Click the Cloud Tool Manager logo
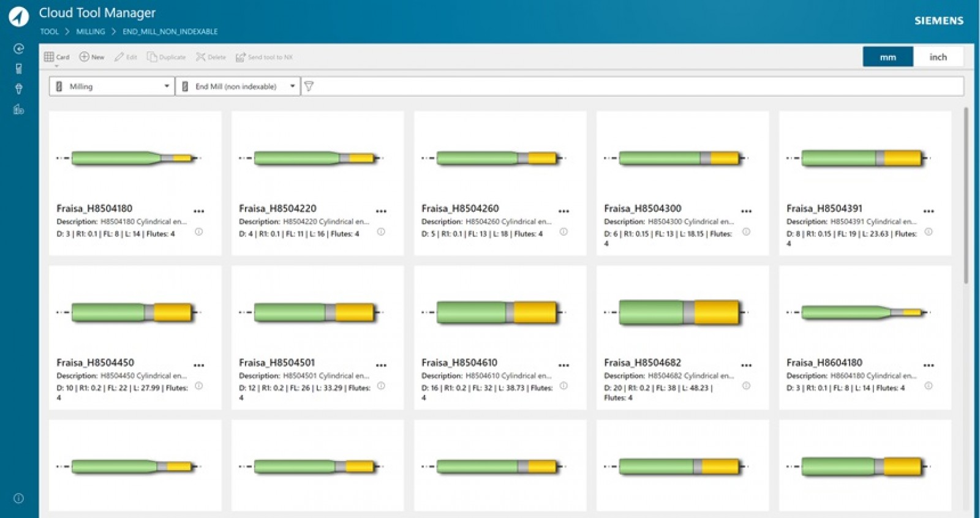980x518 pixels. [x=18, y=17]
